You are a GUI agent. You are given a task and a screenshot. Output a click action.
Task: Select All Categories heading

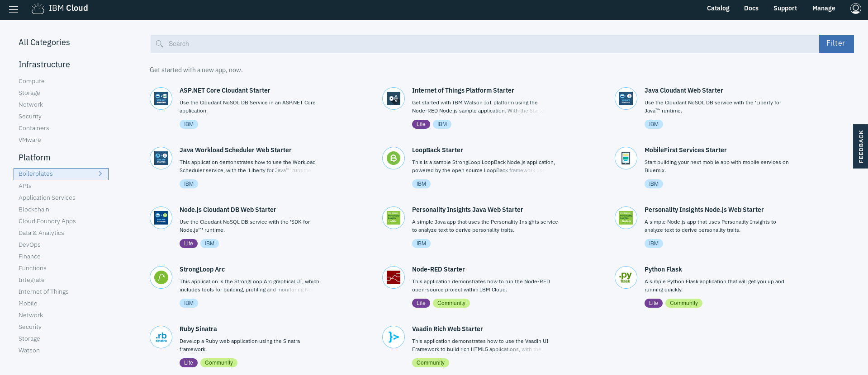coord(44,42)
